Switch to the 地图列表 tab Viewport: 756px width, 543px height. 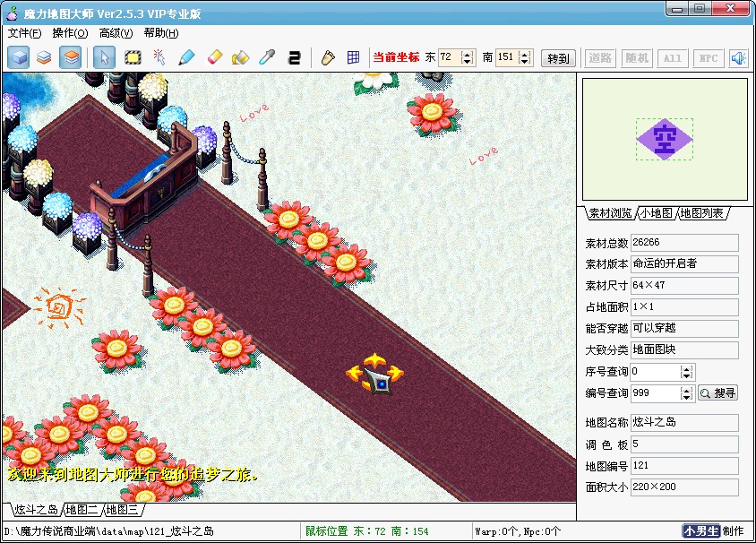pos(703,213)
